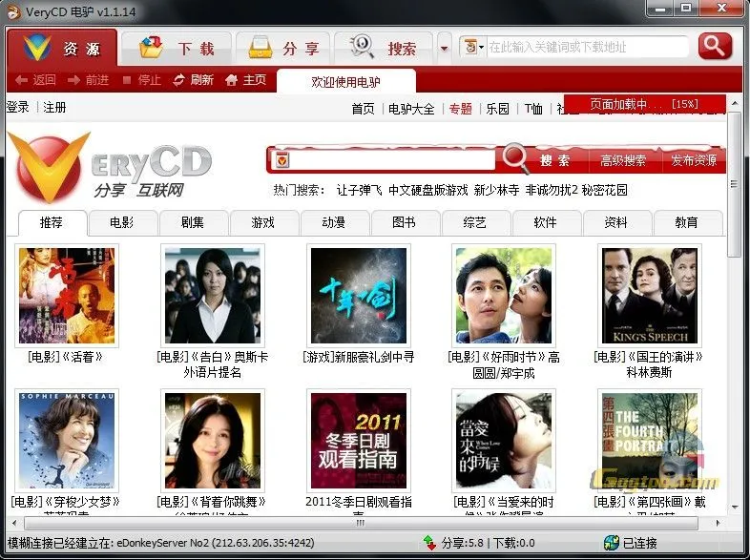Click the upload/download arrows status icon
This screenshot has height=560, width=750.
pyautogui.click(x=429, y=543)
